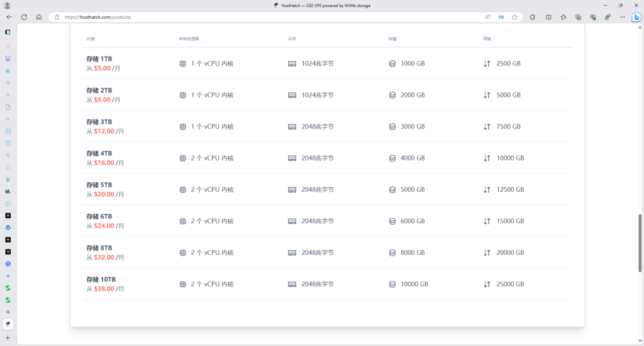The width and height of the screenshot is (644, 346).
Task: Click the address bar URL field
Action: tap(252, 17)
